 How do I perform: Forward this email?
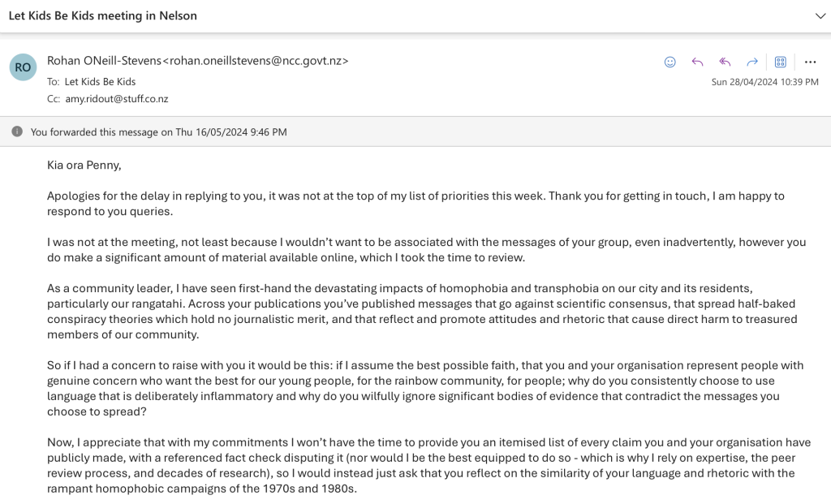(751, 62)
